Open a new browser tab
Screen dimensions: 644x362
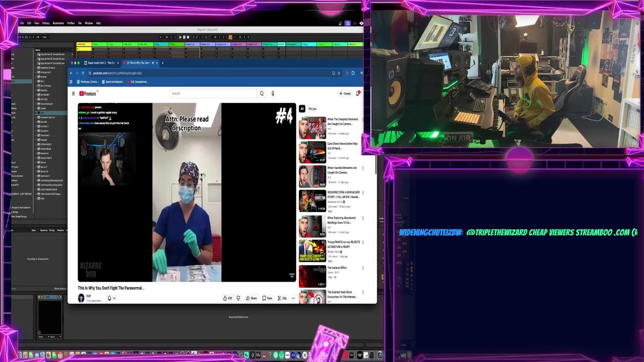163,63
